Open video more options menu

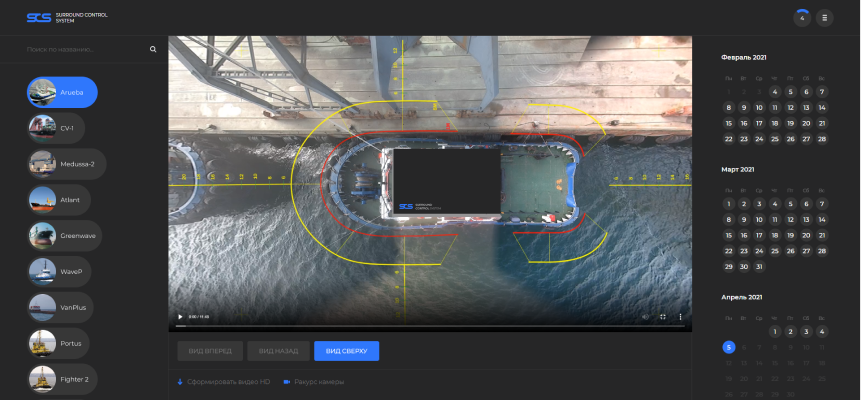pyautogui.click(x=681, y=317)
